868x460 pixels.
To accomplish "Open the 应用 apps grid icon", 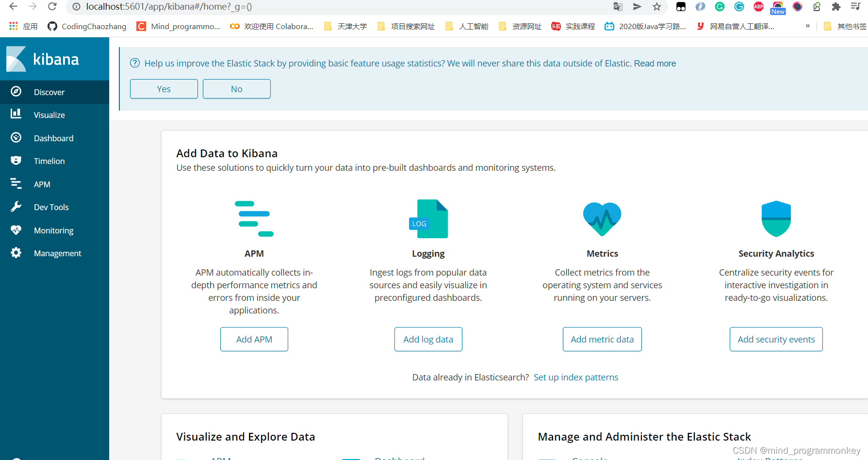I will click(14, 26).
